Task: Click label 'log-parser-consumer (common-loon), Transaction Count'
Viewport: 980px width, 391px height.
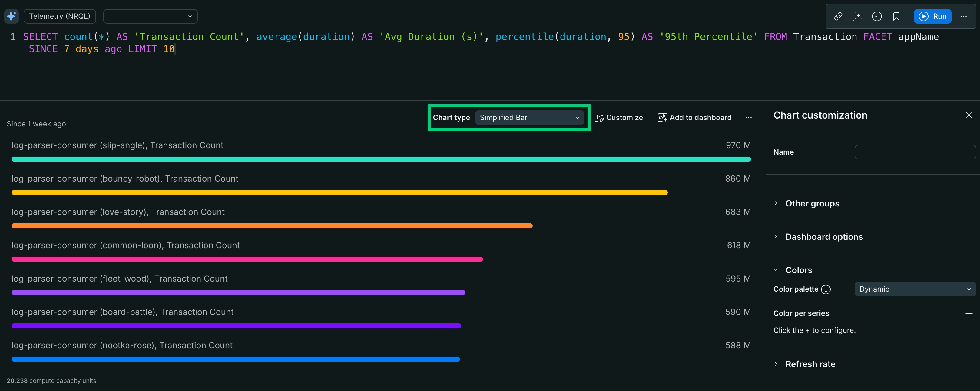Action: click(126, 245)
